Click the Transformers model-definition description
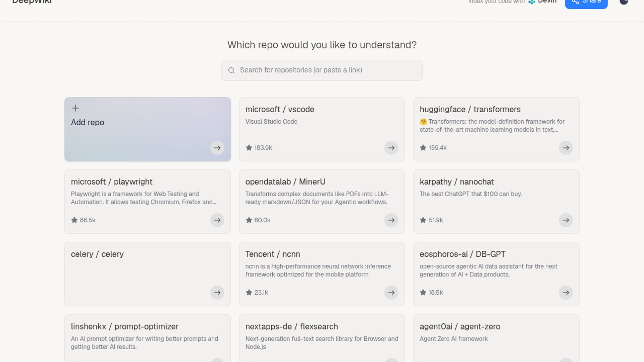The height and width of the screenshot is (362, 644). [x=492, y=126]
